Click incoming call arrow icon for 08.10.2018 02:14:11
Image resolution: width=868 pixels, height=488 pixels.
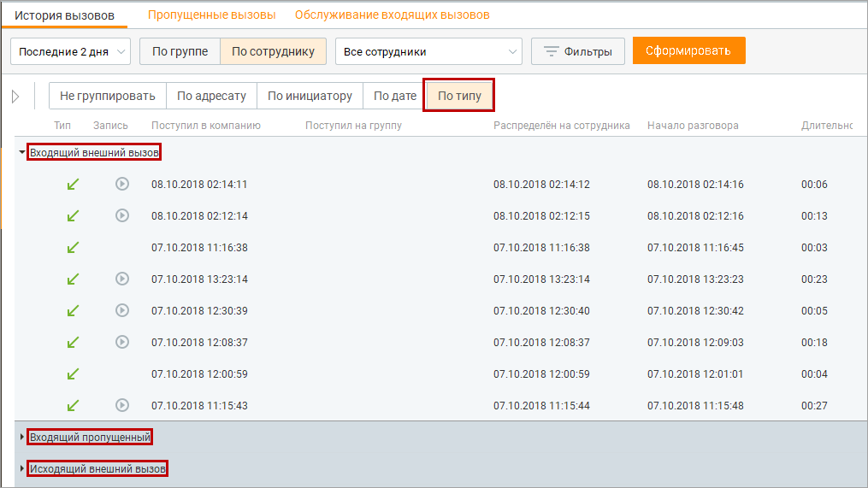(73, 185)
